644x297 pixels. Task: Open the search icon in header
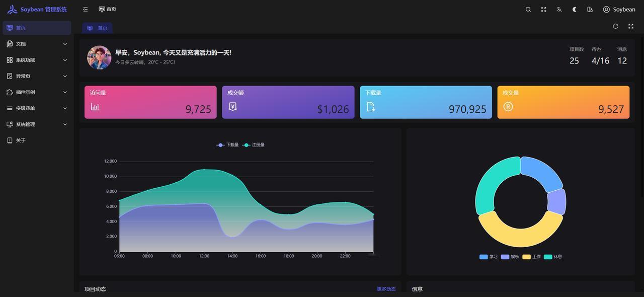528,10
